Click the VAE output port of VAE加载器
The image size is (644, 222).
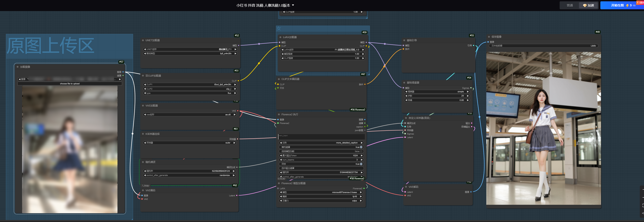click(x=238, y=111)
